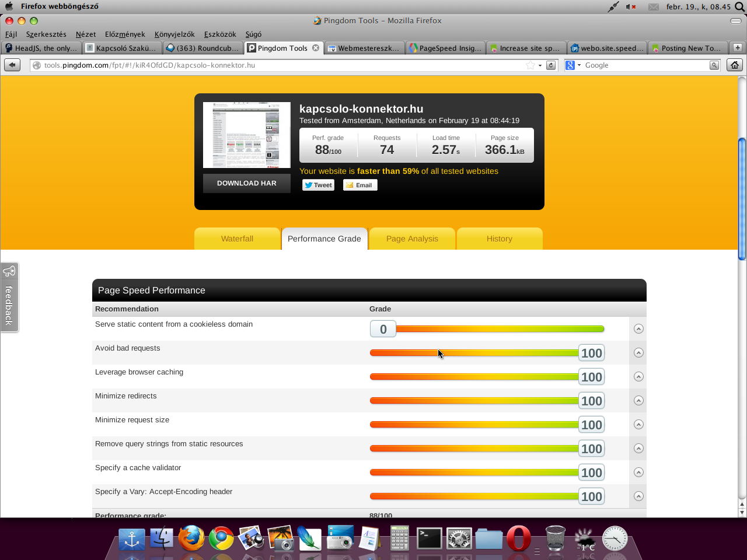Open the stacked photos with magnifier loupe dock icon

tap(251, 538)
